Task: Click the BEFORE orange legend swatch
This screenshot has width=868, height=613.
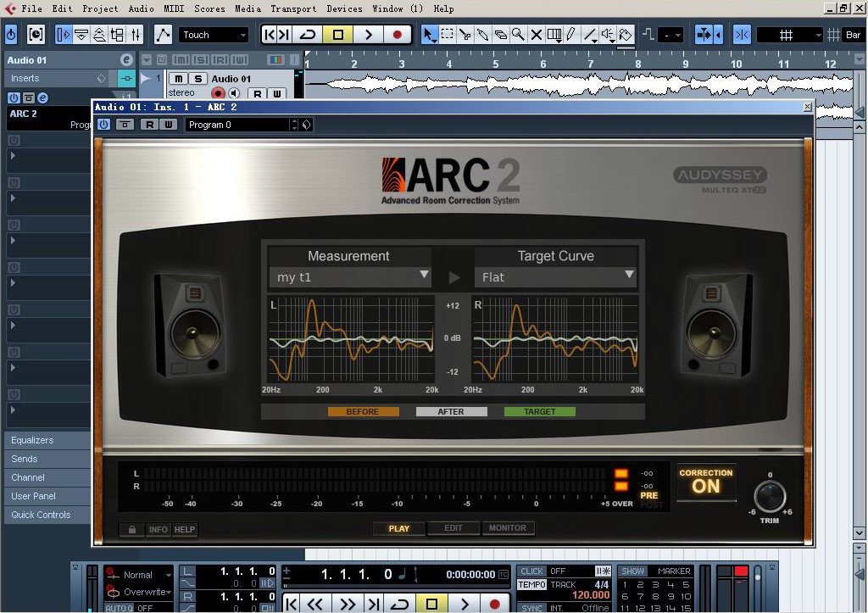Action: (x=363, y=411)
